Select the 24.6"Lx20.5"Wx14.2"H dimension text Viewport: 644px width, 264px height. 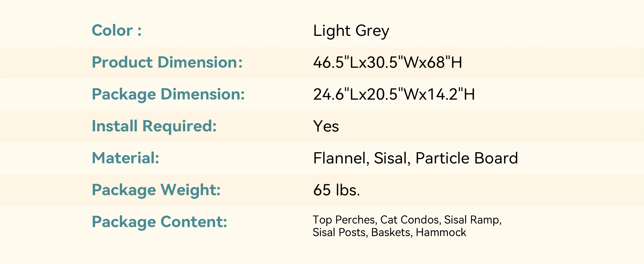point(394,94)
